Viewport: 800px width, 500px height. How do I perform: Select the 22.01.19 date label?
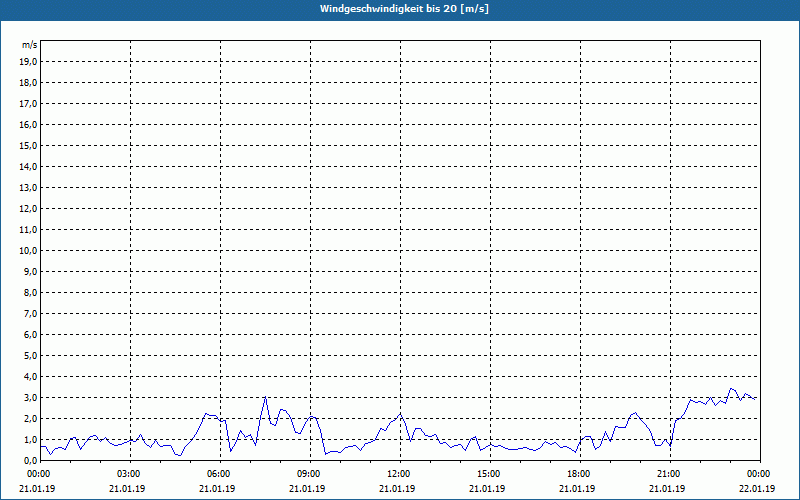click(x=757, y=489)
